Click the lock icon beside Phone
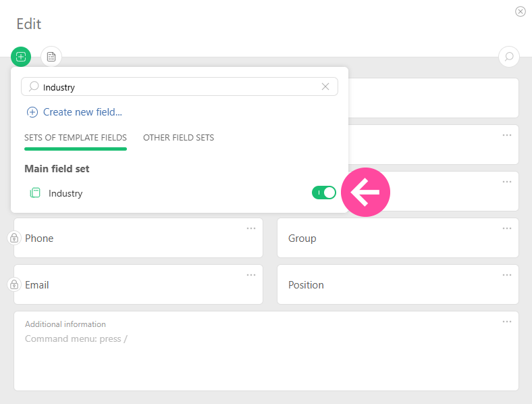532x404 pixels. click(x=14, y=238)
